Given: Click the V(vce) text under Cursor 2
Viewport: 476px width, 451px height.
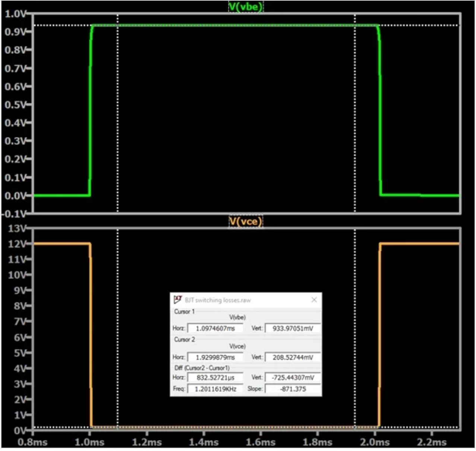Looking at the screenshot, I should click(237, 346).
